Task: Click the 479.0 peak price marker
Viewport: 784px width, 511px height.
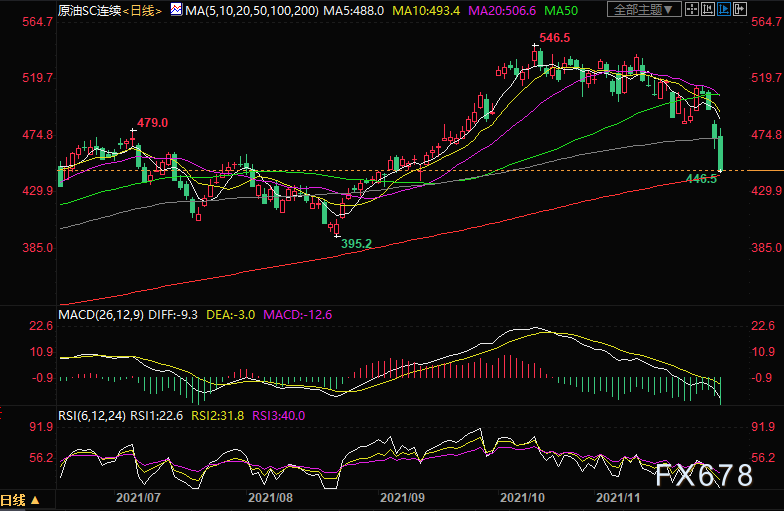Action: click(152, 123)
